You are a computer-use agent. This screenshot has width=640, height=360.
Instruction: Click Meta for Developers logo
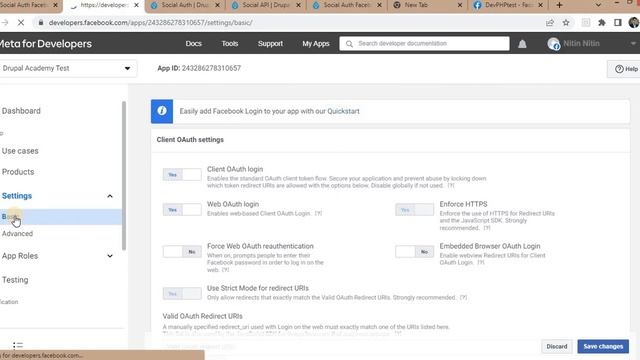pos(46,44)
